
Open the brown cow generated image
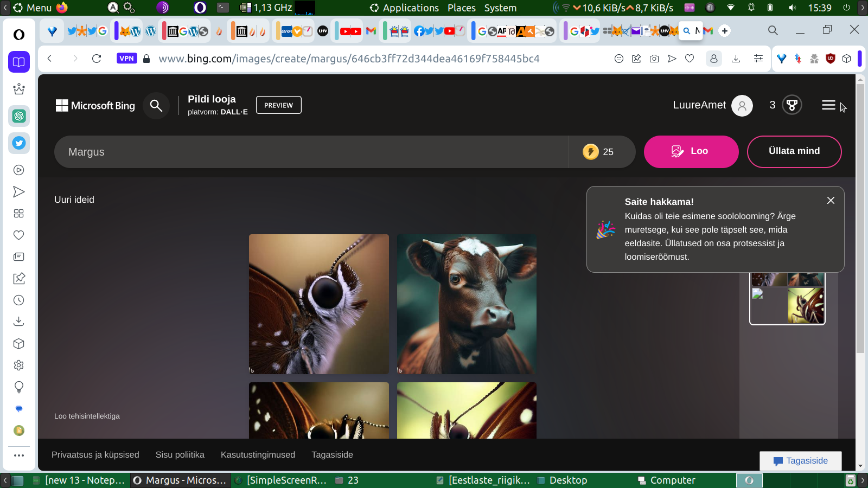[x=467, y=304]
